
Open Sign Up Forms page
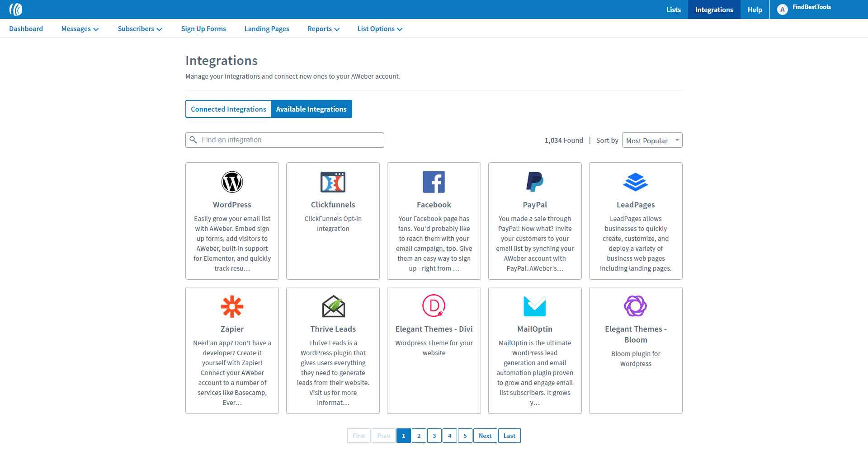203,29
